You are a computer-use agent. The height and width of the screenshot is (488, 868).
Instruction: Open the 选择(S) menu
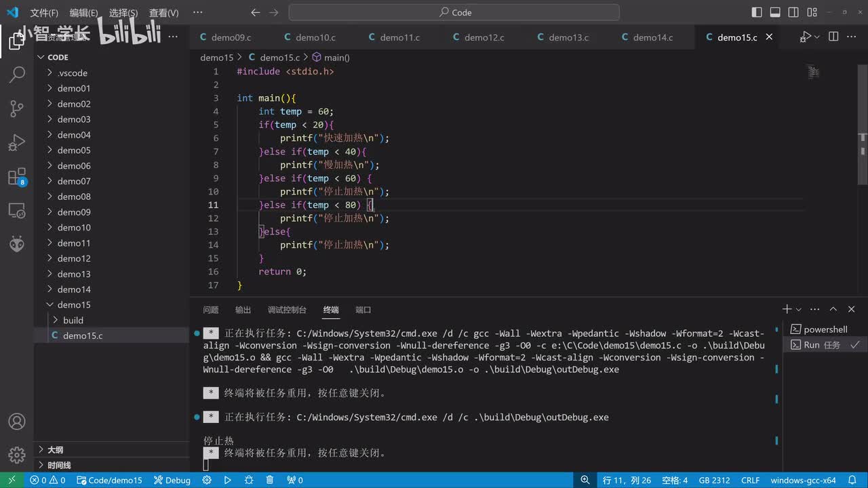point(123,13)
